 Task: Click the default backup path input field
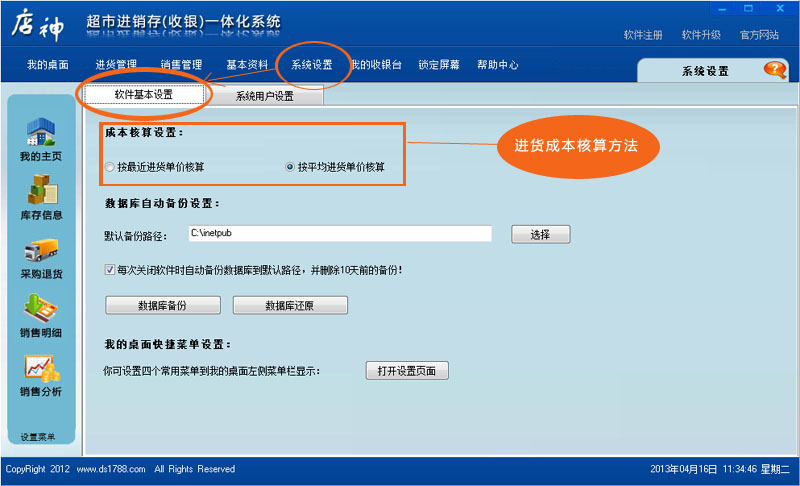tap(340, 234)
